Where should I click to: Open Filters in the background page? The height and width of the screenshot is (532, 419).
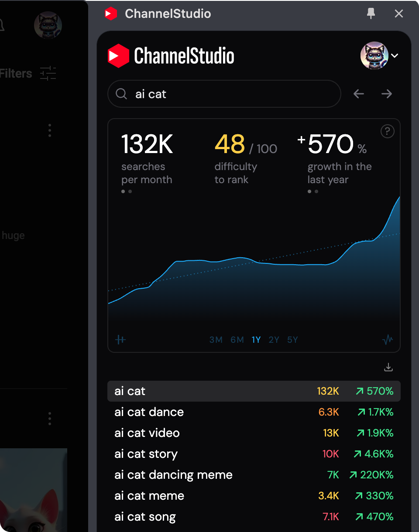(x=16, y=73)
